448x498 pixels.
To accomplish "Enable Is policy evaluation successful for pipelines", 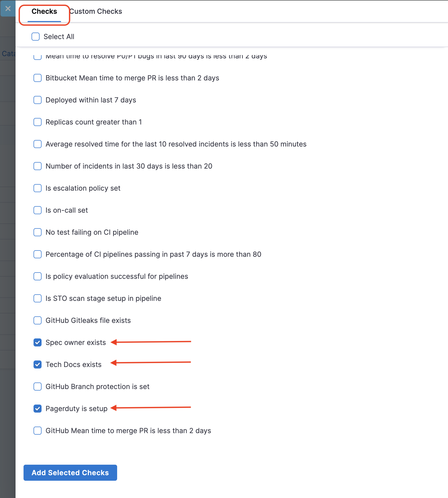I will (x=38, y=276).
